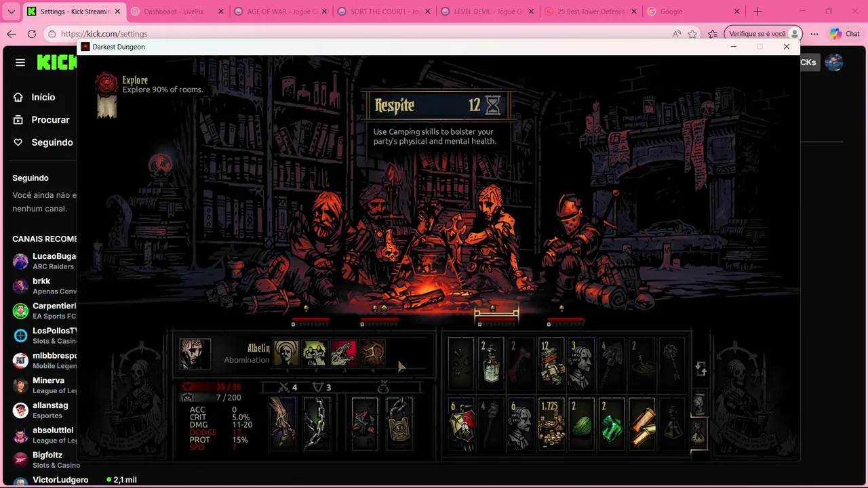Open Verifique se é você profile button
This screenshot has height=488, width=868.
tap(763, 34)
